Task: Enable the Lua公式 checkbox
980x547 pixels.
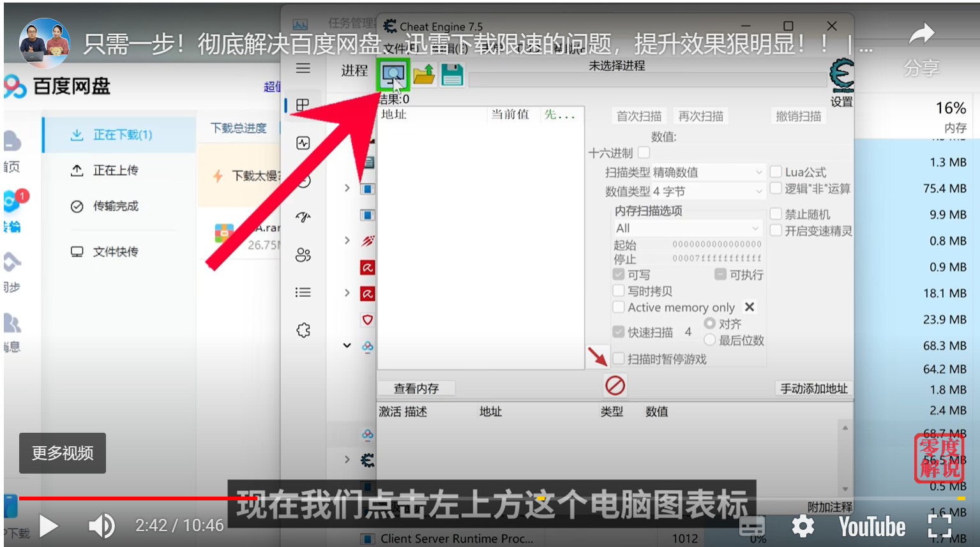Action: [x=776, y=172]
